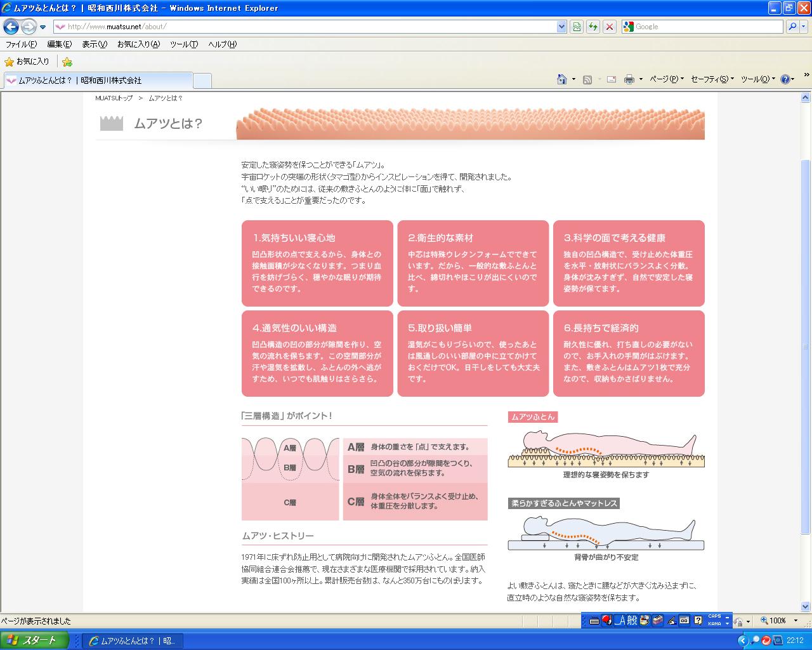Image resolution: width=812 pixels, height=650 pixels.
Task: Open the IME dictionary tool icon
Action: 645,621
